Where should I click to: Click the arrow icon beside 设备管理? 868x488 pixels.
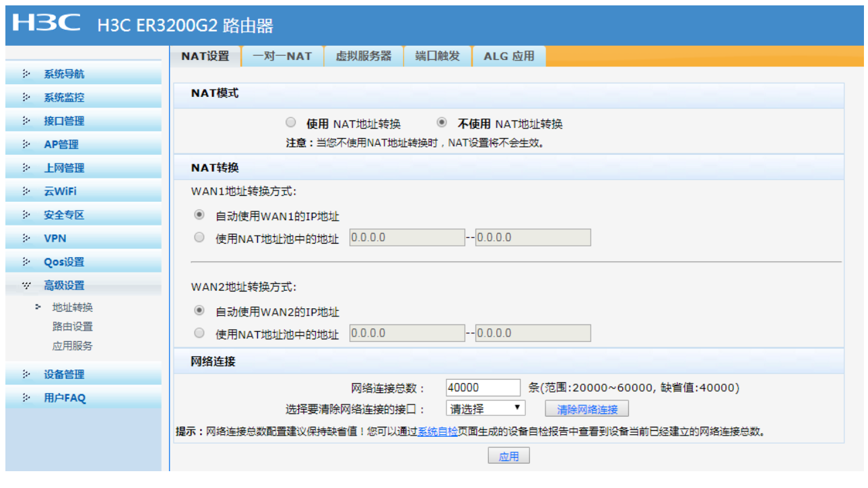click(x=26, y=374)
